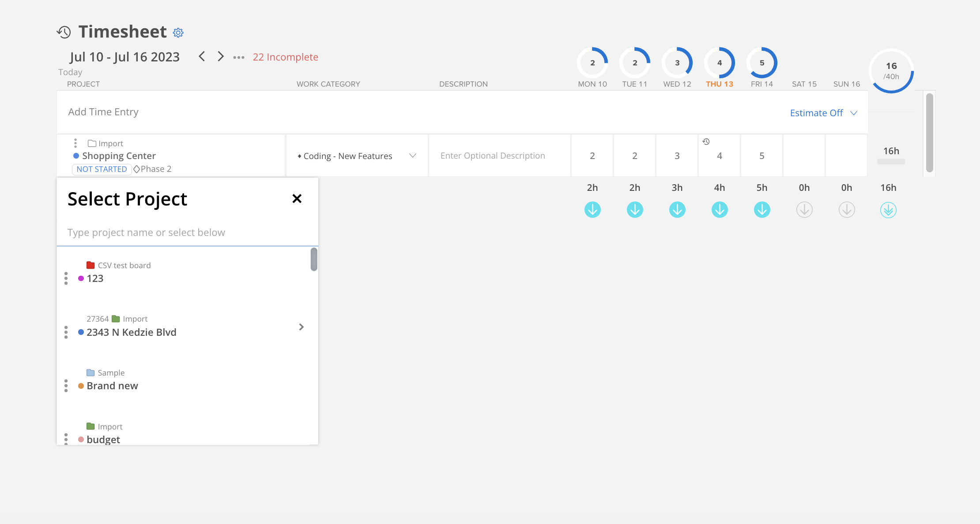Expand subprojects for 2343 N Kedzie Blvd
Image resolution: width=980 pixels, height=524 pixels.
[302, 327]
